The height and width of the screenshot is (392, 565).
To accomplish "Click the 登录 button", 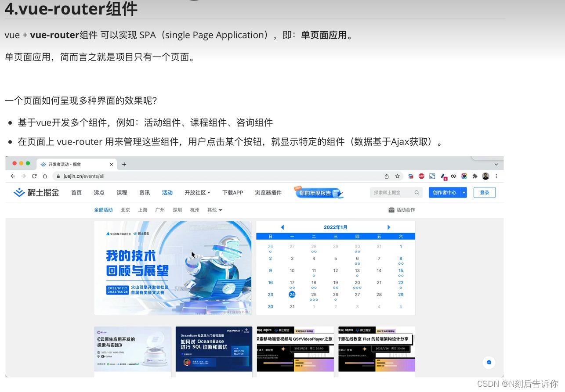I will (484, 192).
